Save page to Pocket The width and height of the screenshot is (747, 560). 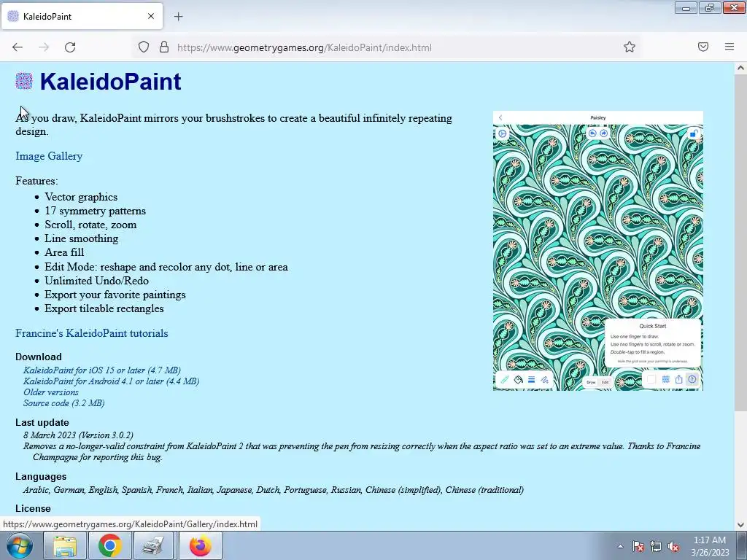coord(703,47)
